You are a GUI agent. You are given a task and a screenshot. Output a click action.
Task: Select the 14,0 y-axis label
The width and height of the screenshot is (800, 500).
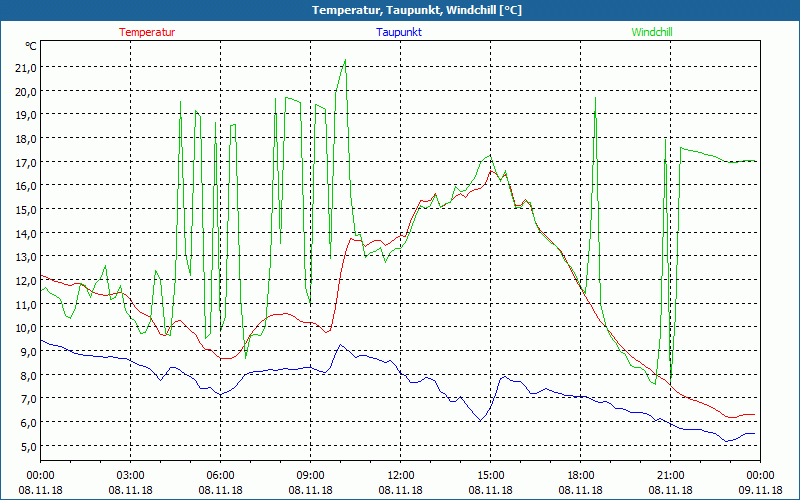click(x=25, y=233)
